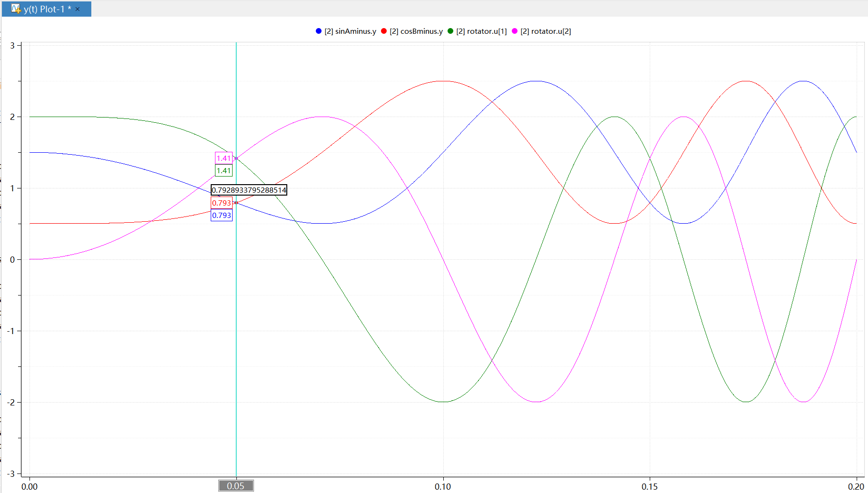This screenshot has height=493, width=868.
Task: Select the red 0.793 value label
Action: point(222,203)
